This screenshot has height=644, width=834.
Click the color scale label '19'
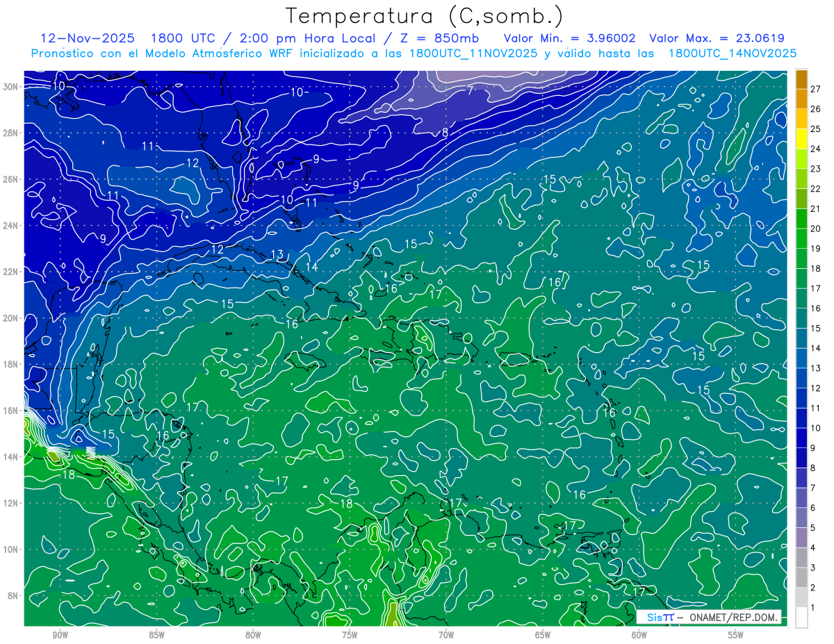click(x=816, y=249)
